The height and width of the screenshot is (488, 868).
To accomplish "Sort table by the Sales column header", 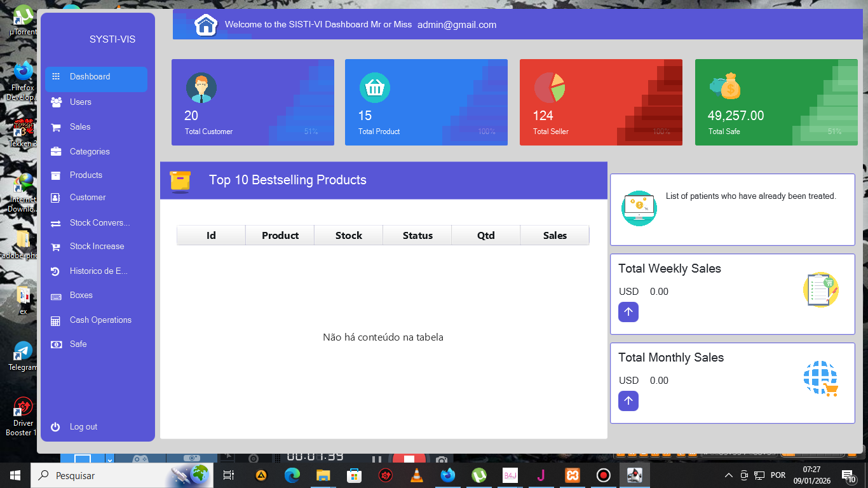I will (x=555, y=235).
